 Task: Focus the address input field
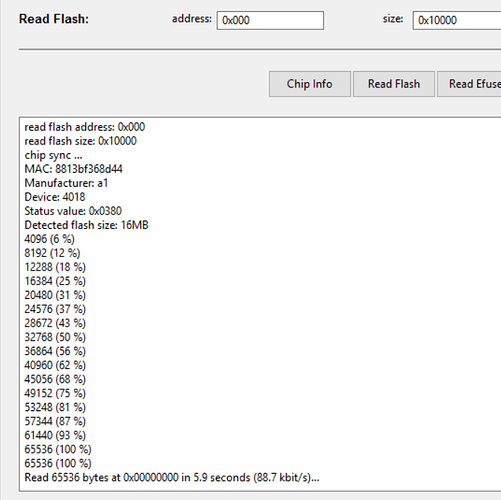click(270, 20)
